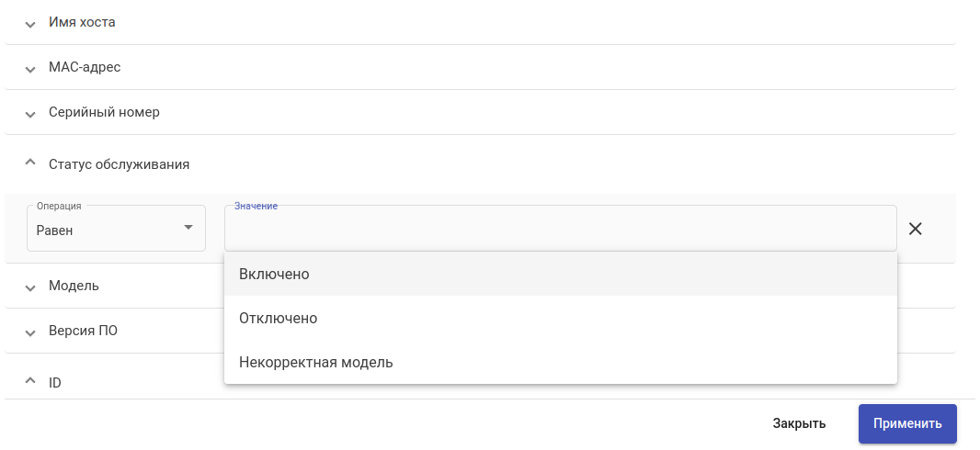Open the MAC-адрес section label
Viewport: 980px width, 450px height.
[x=85, y=67]
